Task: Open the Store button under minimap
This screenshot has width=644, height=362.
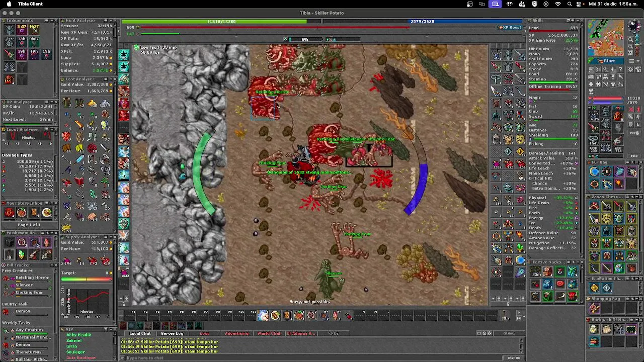Action: click(606, 61)
